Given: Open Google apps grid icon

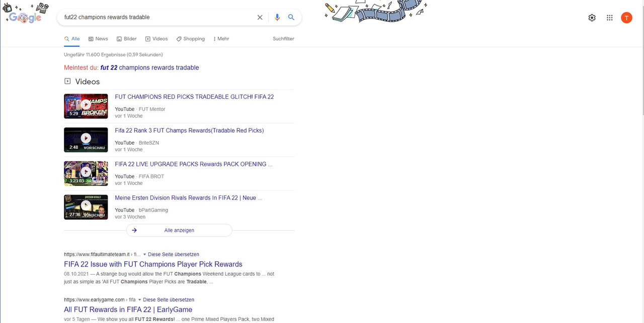Looking at the screenshot, I should (x=609, y=18).
